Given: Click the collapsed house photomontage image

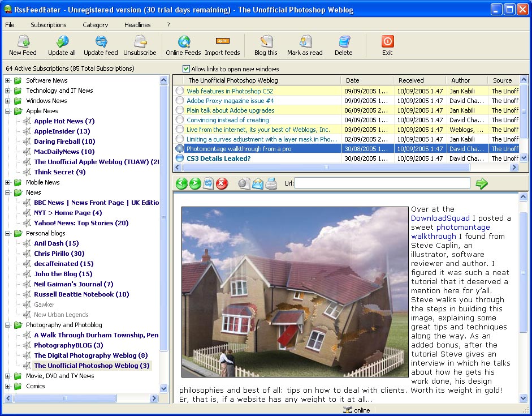Looking at the screenshot, I should tap(295, 292).
